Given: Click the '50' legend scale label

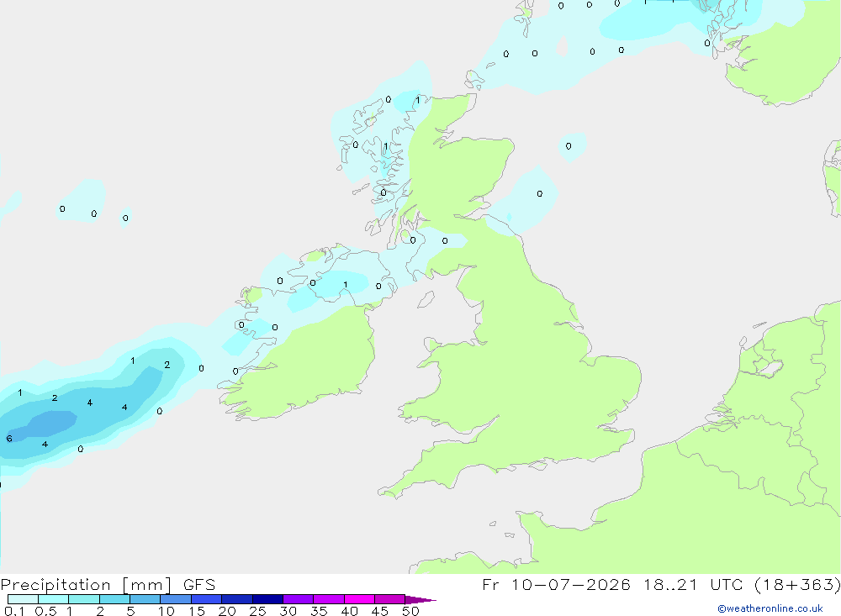Looking at the screenshot, I should 410,611.
